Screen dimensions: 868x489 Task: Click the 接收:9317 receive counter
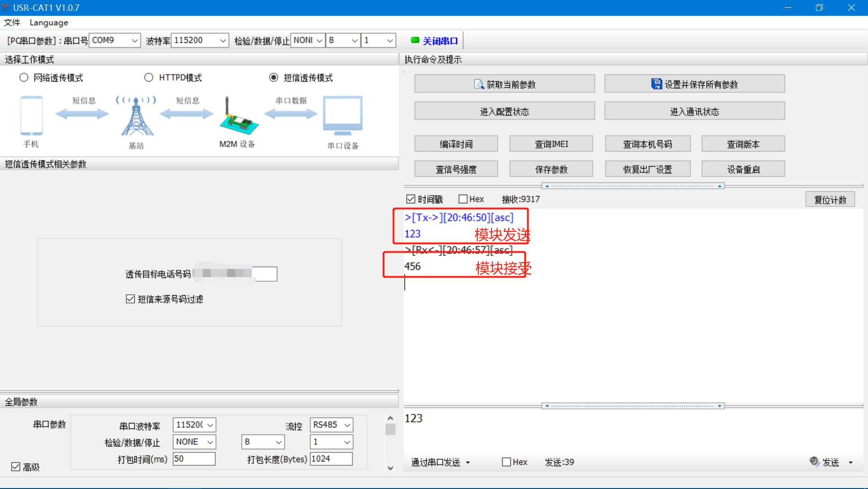point(520,199)
